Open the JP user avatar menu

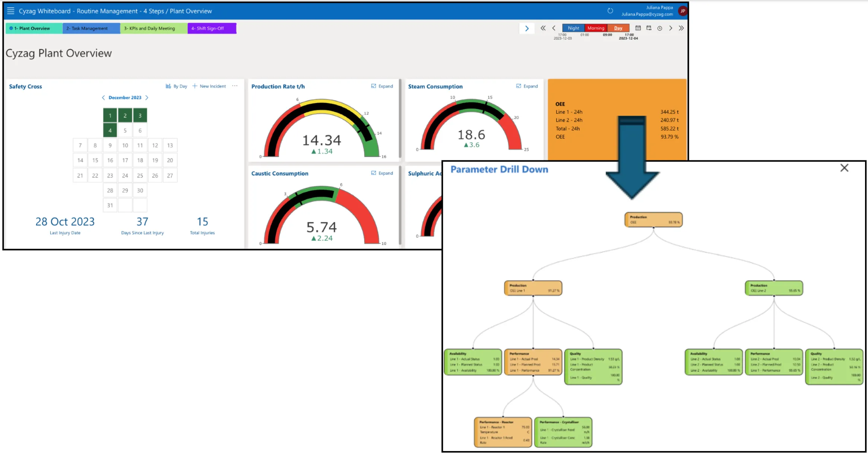coord(682,11)
